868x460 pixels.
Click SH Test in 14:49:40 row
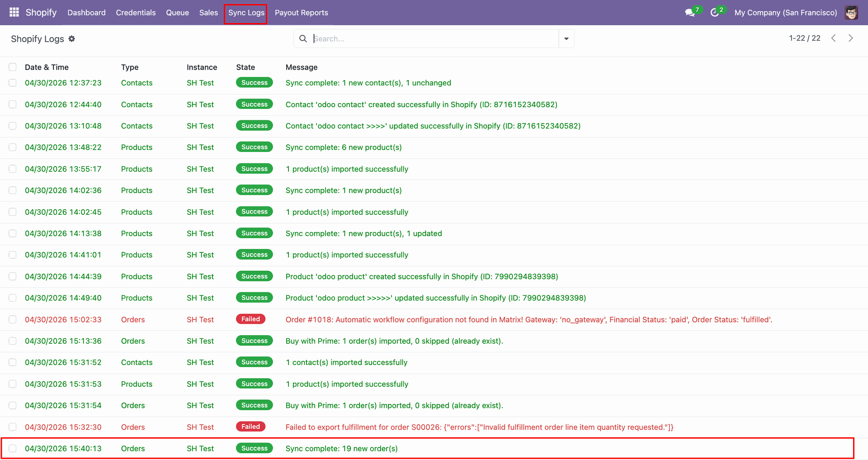pyautogui.click(x=200, y=298)
